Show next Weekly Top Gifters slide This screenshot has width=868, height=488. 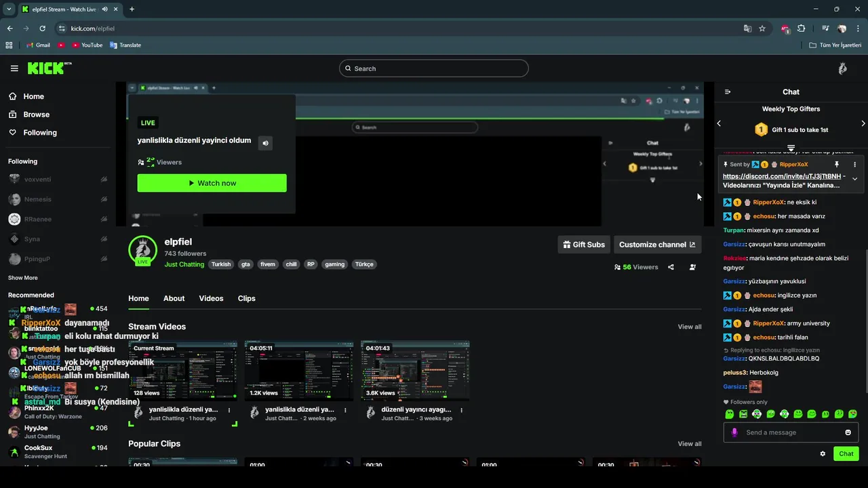point(863,123)
